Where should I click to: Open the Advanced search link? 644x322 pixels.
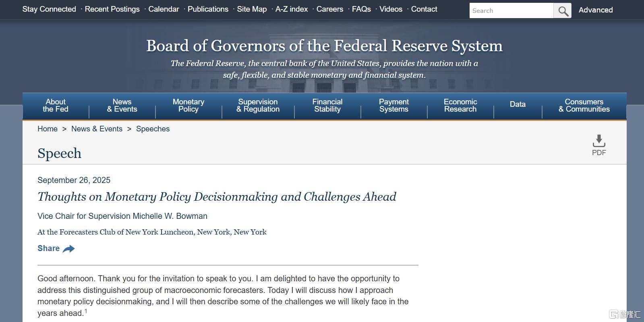[x=596, y=10]
